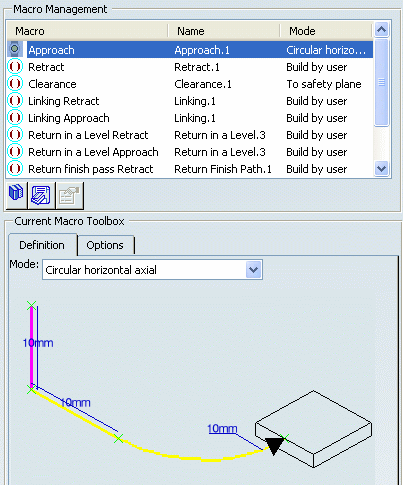Viewport: 403px width, 485px height.
Task: Click the Return in a Level Approach icon
Action: click(x=15, y=152)
